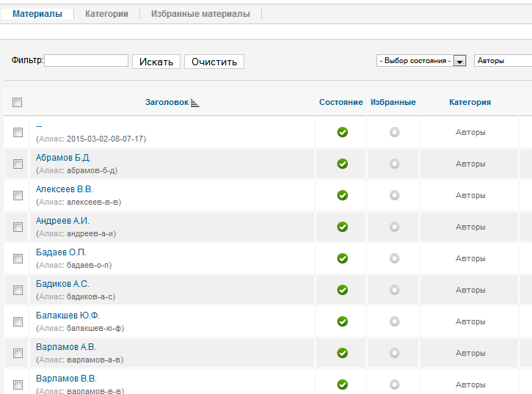This screenshot has width=532, height=394.
Task: Select the '--' article row checkbox
Action: (18, 132)
